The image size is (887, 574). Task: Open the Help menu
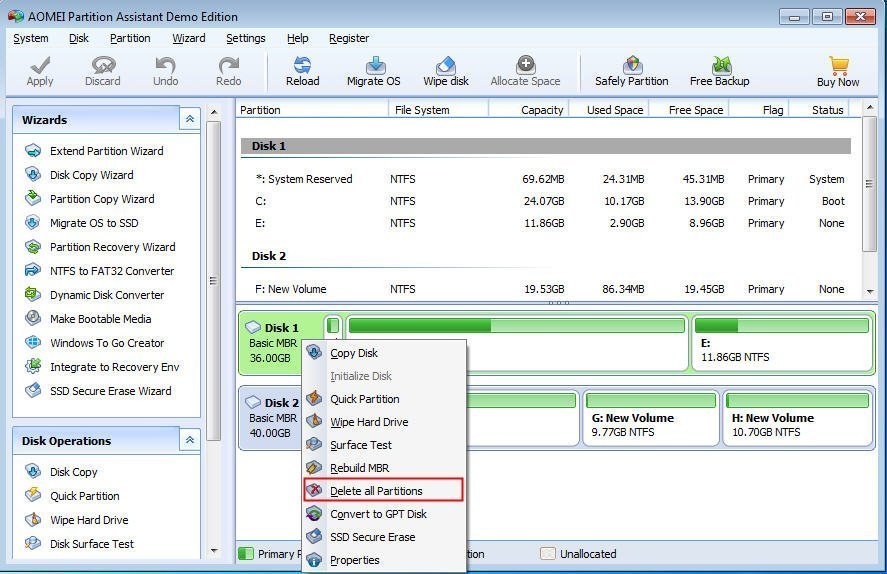pos(298,38)
